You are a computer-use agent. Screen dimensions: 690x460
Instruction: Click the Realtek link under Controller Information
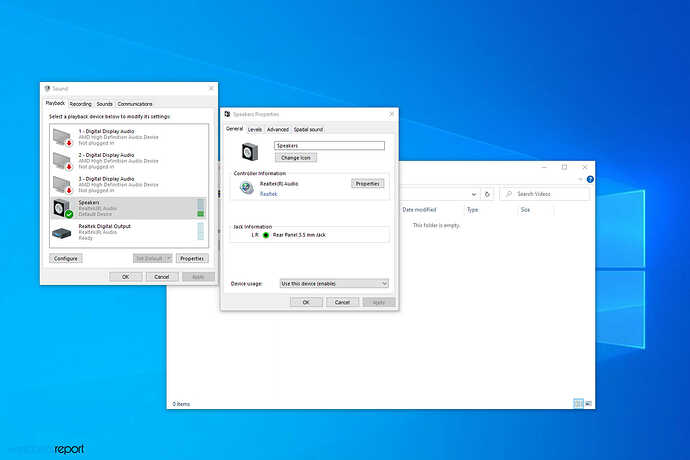(269, 193)
